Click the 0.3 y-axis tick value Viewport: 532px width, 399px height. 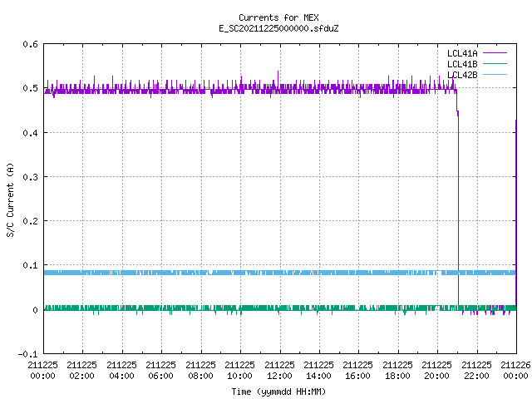30,177
